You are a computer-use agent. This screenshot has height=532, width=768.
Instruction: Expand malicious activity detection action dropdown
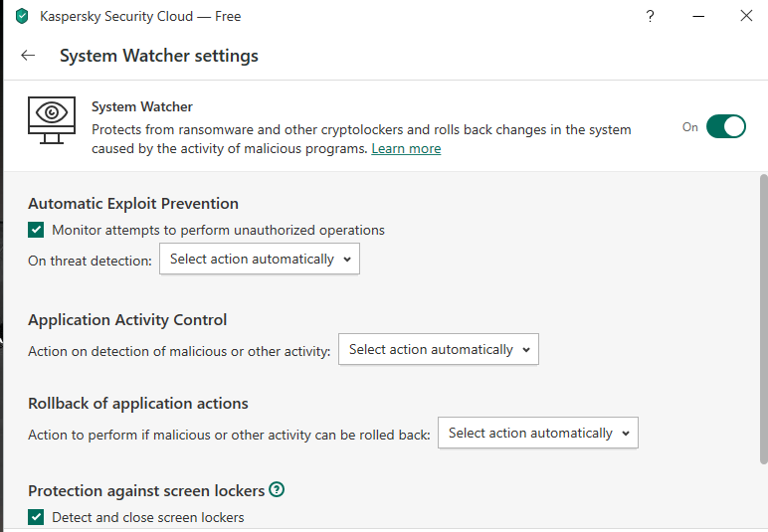pyautogui.click(x=438, y=349)
